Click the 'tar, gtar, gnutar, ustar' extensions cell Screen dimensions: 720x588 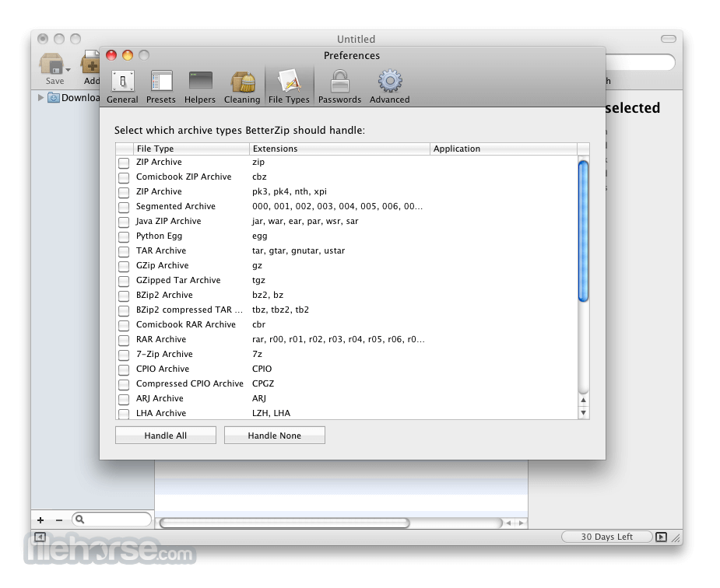pos(298,250)
